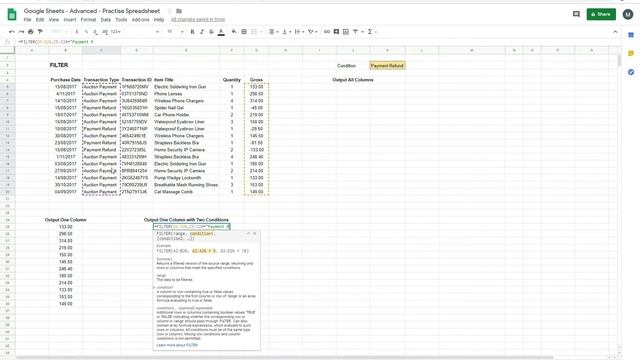Open the text rotation dropdown
Viewport: 640px width, 360px height.
point(312,32)
